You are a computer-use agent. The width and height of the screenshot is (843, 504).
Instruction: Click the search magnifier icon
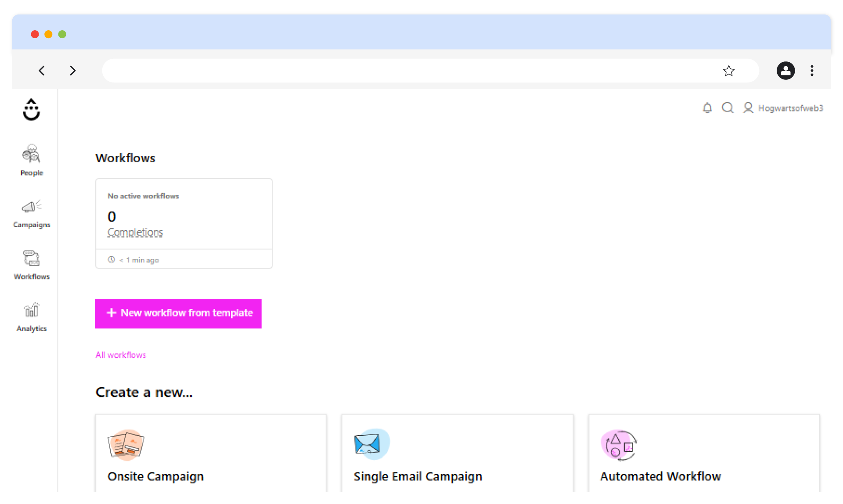click(x=728, y=108)
